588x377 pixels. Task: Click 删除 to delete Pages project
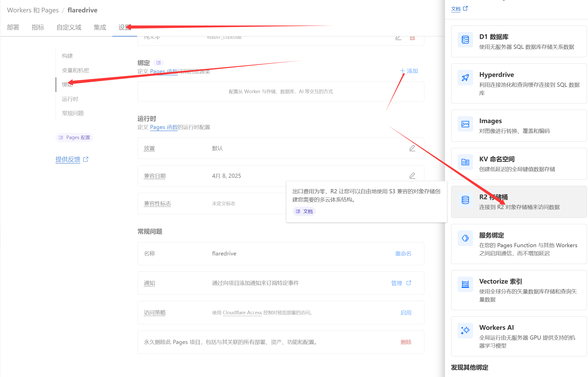(406, 342)
